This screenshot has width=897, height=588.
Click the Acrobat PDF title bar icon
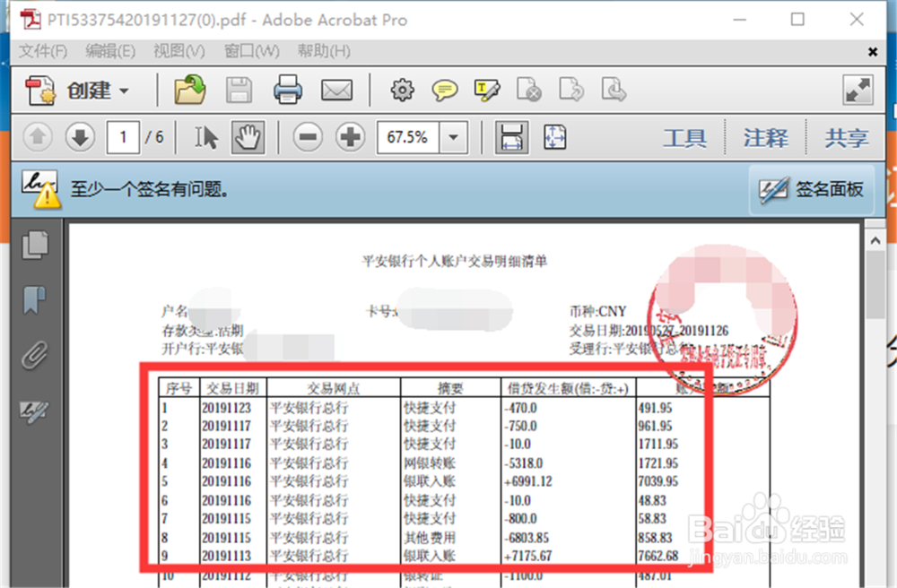click(x=30, y=20)
